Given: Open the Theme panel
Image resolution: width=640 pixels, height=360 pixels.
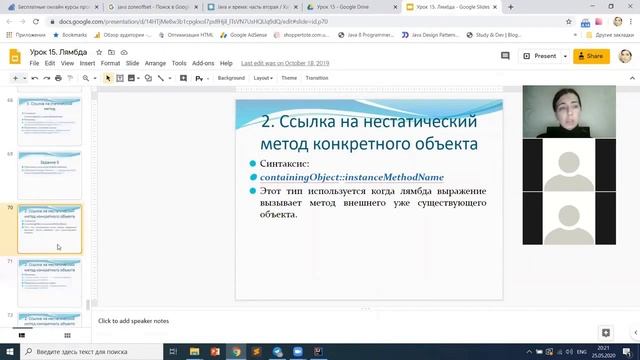Looking at the screenshot, I should tap(289, 78).
